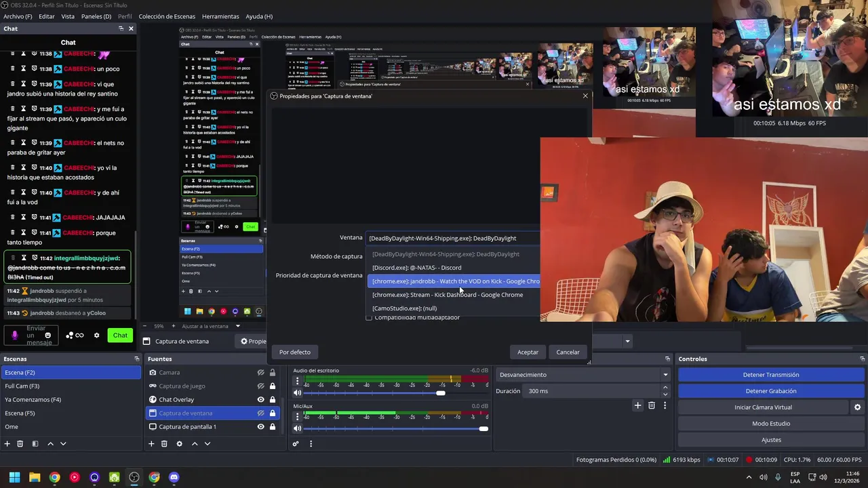Click Detener Transmisión button
This screenshot has width=868, height=488.
pos(771,375)
